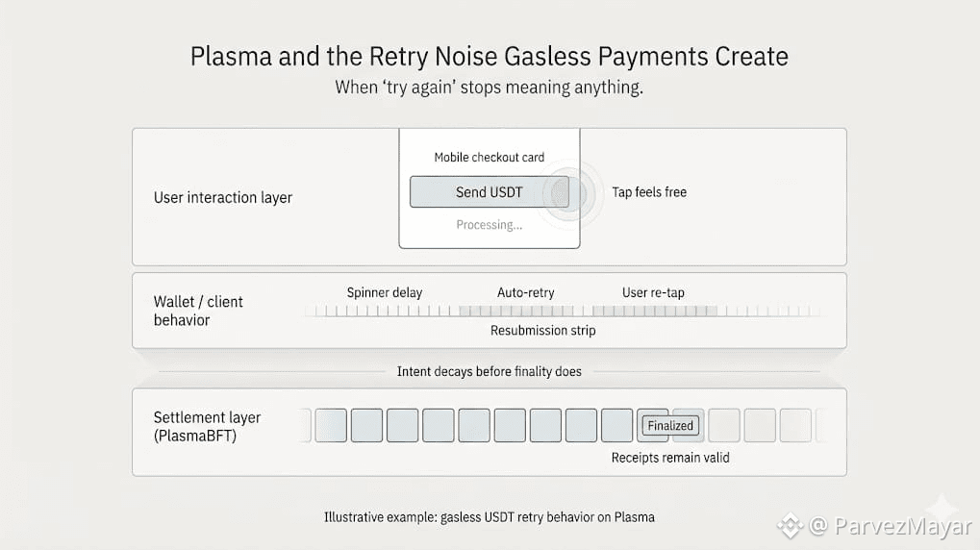The height and width of the screenshot is (550, 980).
Task: Select the block just left of Finalized
Action: 616,425
